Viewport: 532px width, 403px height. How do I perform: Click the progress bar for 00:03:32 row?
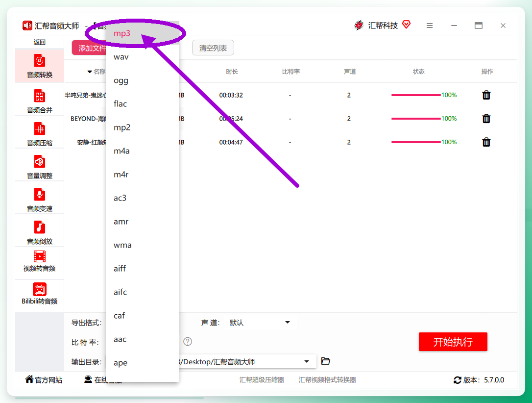(416, 95)
